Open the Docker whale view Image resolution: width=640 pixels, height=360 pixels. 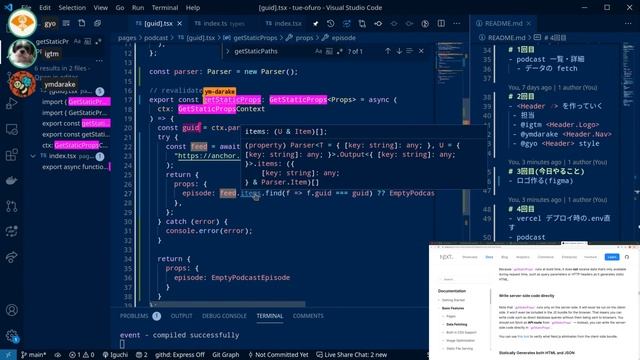pos(11,180)
